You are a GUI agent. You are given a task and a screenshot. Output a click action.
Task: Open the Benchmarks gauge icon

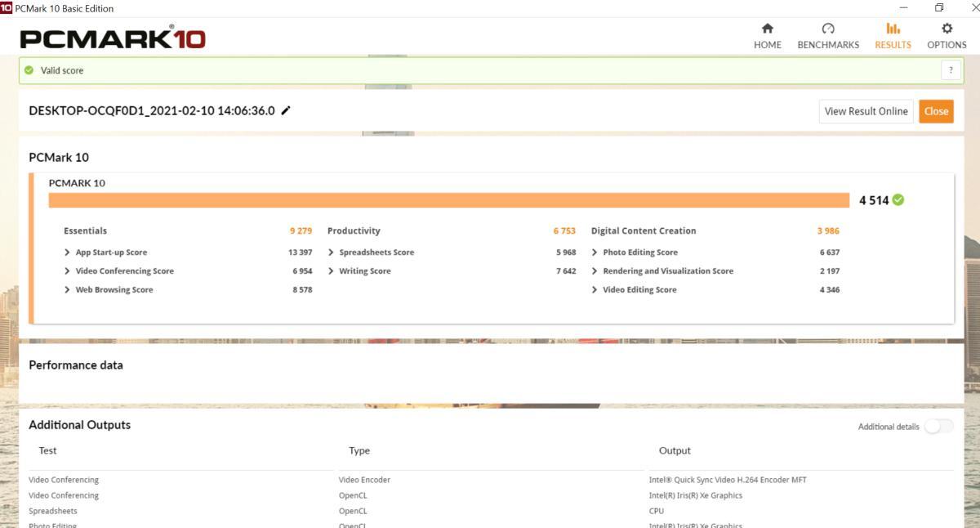click(x=828, y=29)
